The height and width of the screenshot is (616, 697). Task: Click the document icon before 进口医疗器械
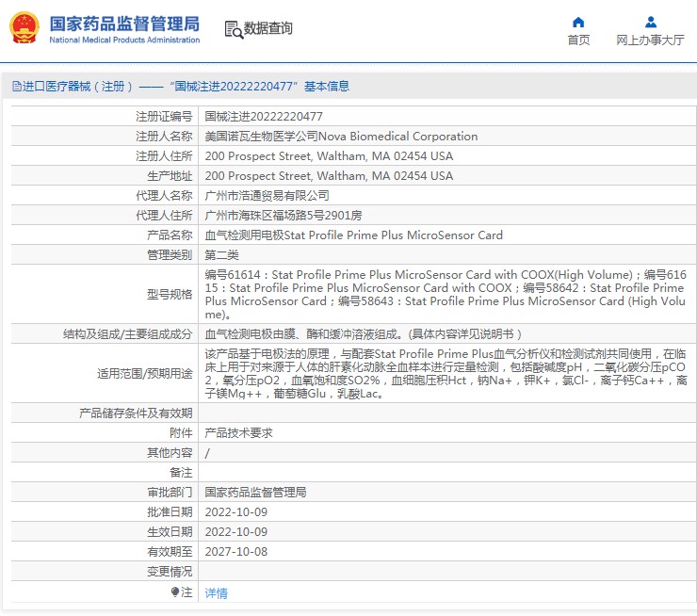(x=16, y=87)
